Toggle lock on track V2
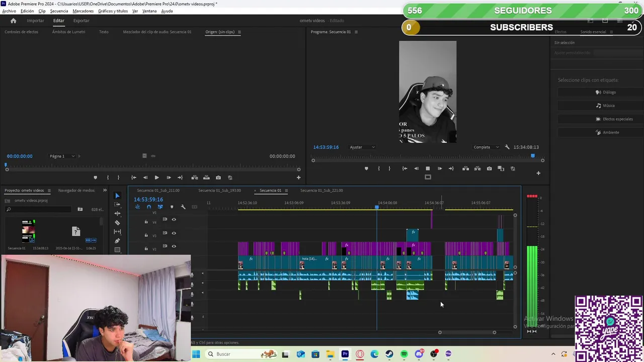Image resolution: width=644 pixels, height=362 pixels. [x=146, y=248]
